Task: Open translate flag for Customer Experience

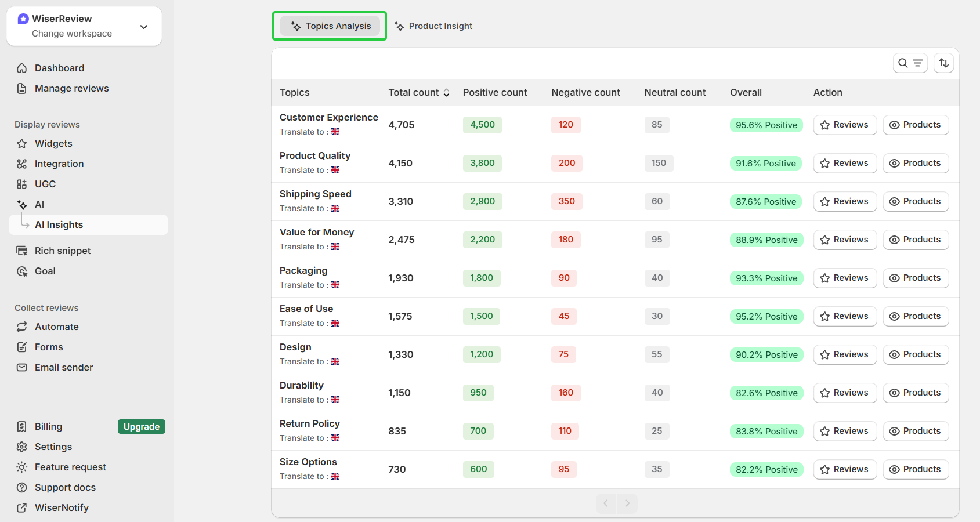Action: (335, 132)
